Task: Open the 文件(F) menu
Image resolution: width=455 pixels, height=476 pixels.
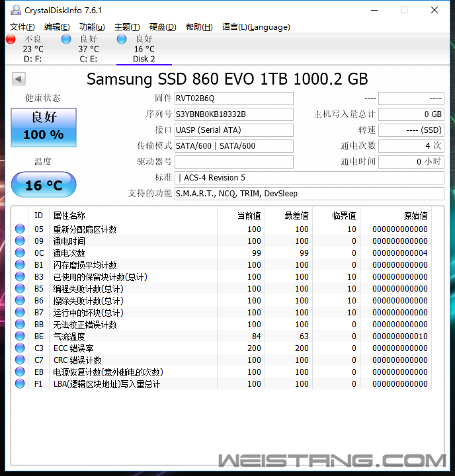Action: (22, 27)
